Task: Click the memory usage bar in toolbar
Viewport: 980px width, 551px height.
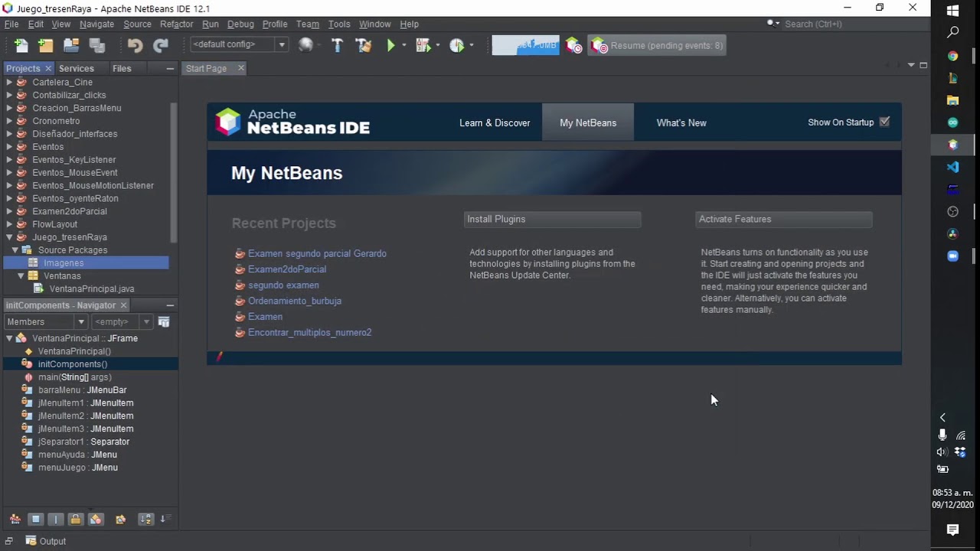Action: point(525,45)
